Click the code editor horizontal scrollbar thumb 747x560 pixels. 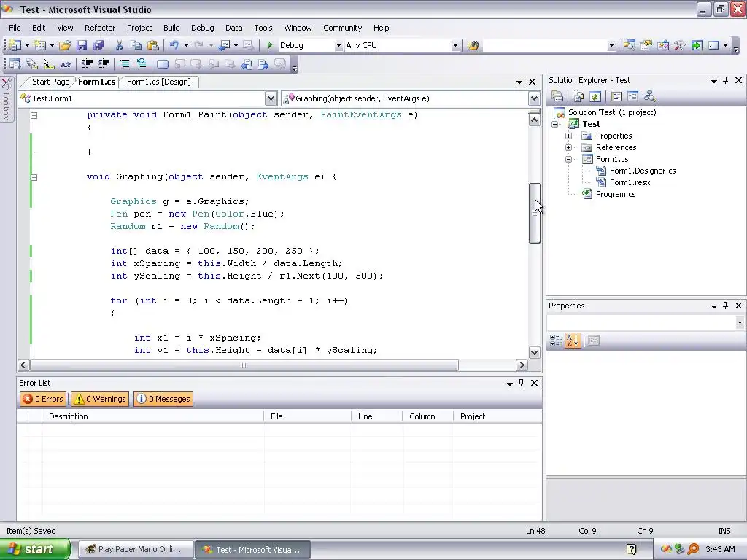pos(244,365)
